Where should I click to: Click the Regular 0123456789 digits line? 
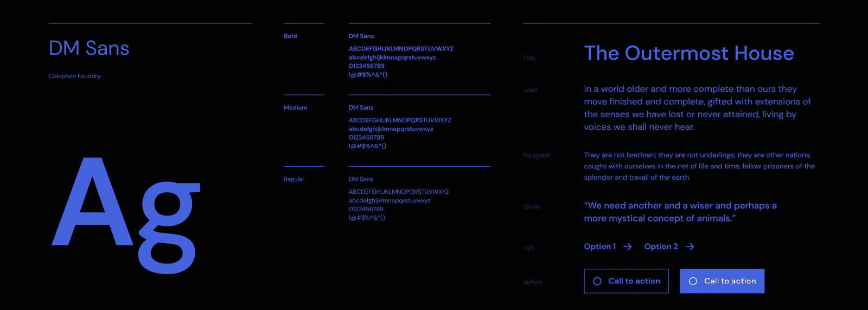(x=366, y=210)
